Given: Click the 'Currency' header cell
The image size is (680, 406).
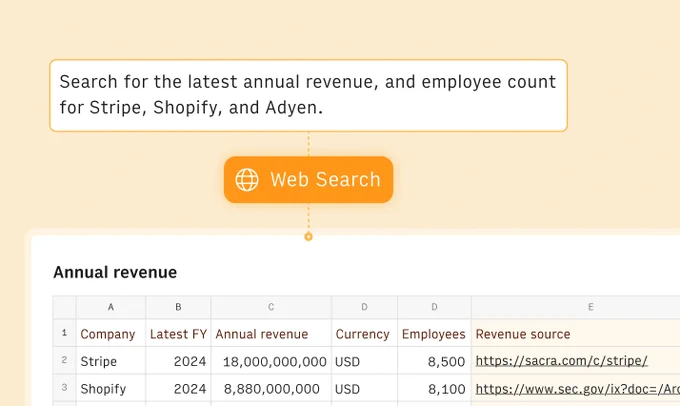Looking at the screenshot, I should (364, 334).
